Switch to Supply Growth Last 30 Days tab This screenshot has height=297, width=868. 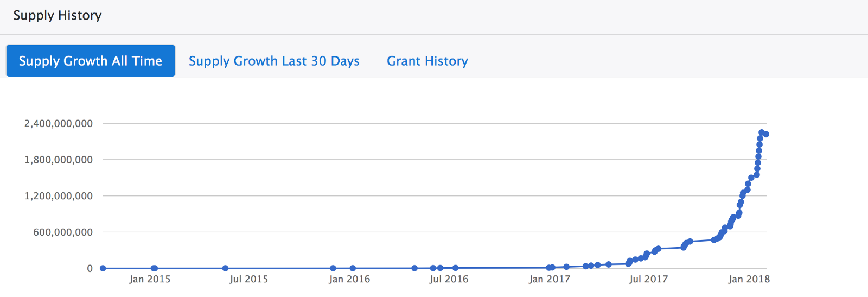tap(274, 61)
